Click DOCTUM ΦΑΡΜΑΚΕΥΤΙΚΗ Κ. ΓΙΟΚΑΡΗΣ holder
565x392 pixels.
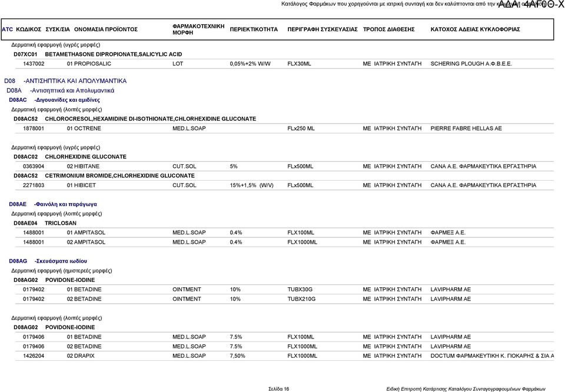[492, 356]
